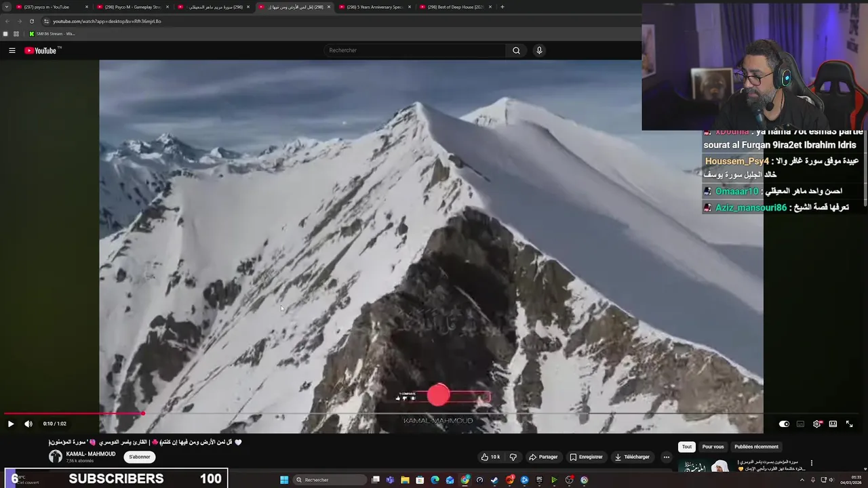Go back with the browser back arrow
This screenshot has width=868, height=488.
7,21
